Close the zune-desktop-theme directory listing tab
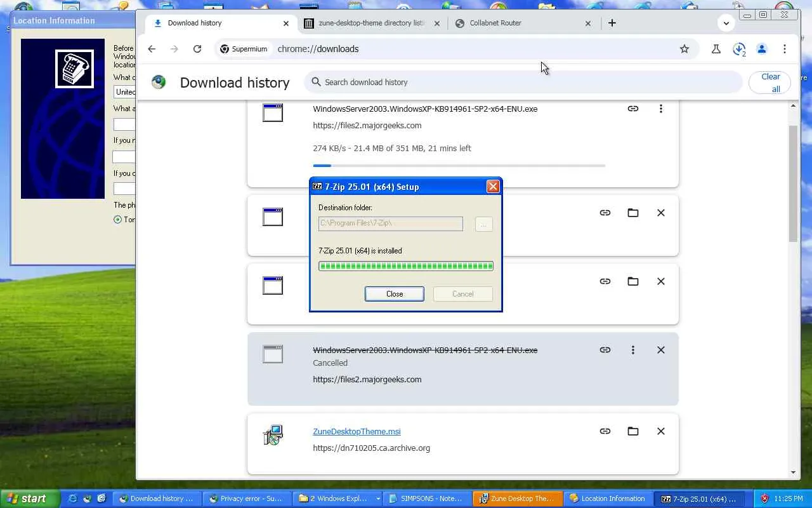 [437, 23]
